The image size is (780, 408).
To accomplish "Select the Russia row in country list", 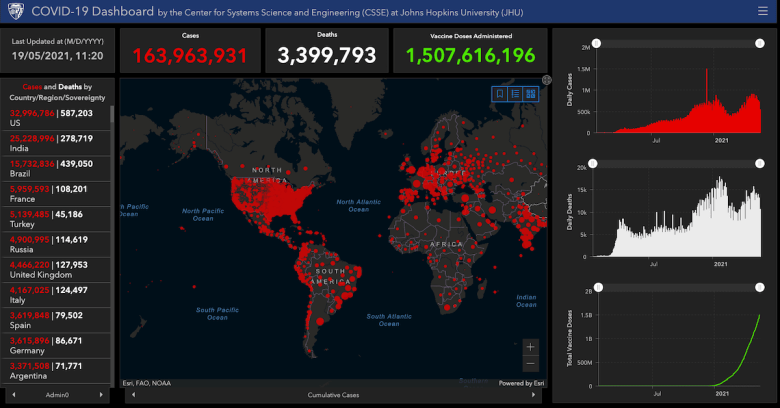I will [x=55, y=244].
